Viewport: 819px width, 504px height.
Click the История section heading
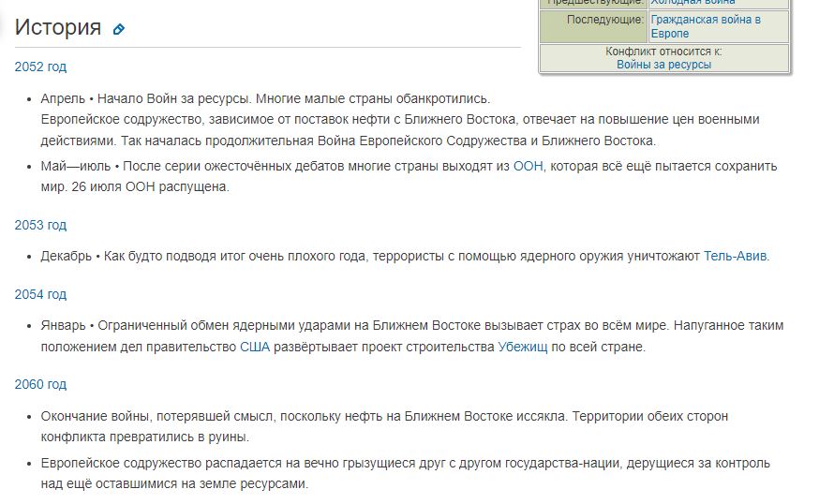tap(58, 27)
